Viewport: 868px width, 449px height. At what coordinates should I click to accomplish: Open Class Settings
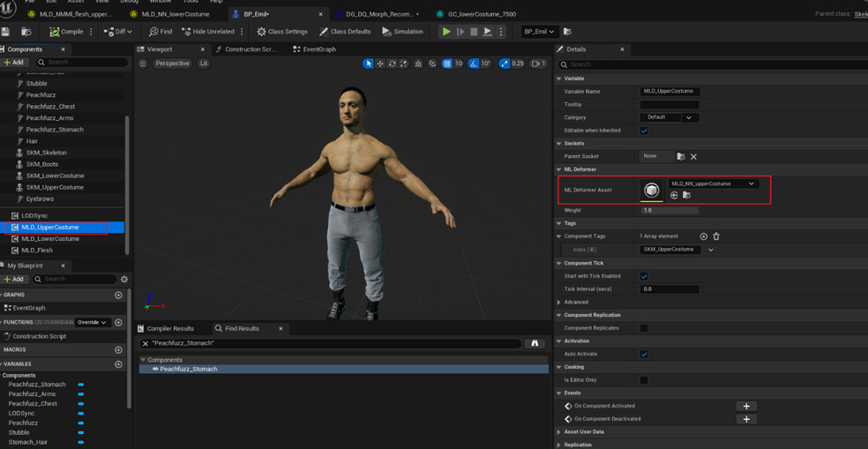click(x=283, y=32)
